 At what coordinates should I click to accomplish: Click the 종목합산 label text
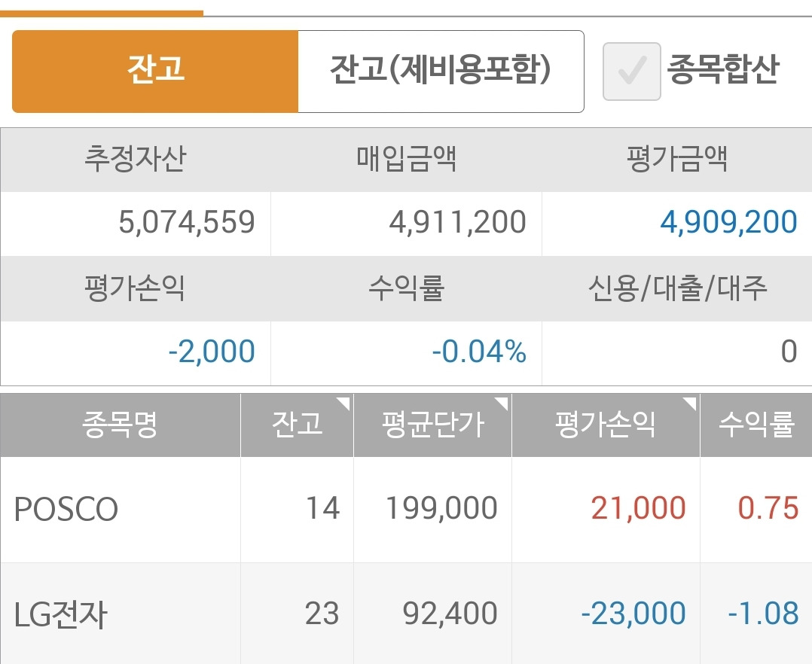click(x=722, y=70)
